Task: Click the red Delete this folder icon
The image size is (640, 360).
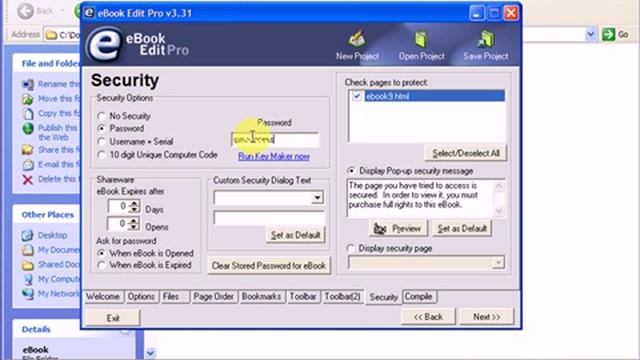Action: pyautogui.click(x=27, y=180)
